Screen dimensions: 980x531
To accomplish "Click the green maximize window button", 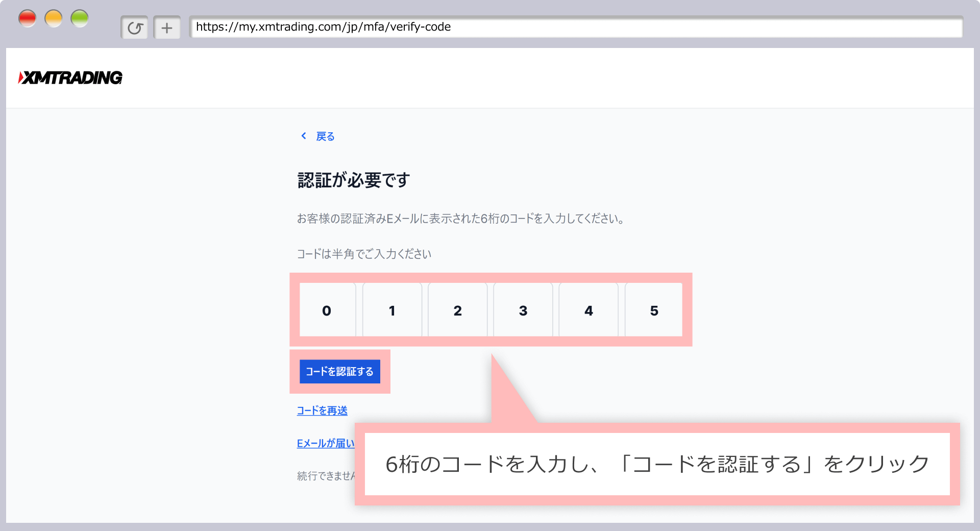I will click(x=80, y=19).
